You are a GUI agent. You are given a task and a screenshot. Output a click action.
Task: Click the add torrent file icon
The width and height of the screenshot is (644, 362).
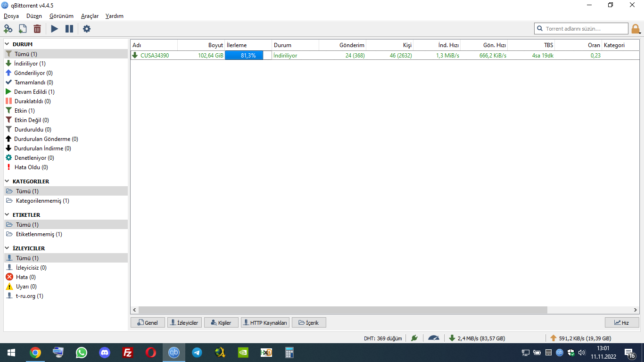coord(23,29)
